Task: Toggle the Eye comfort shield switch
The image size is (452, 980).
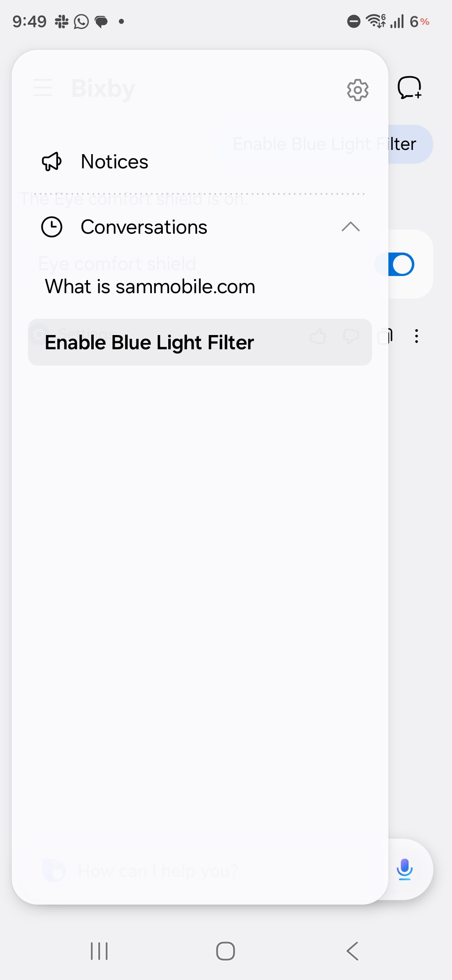Action: 401,264
